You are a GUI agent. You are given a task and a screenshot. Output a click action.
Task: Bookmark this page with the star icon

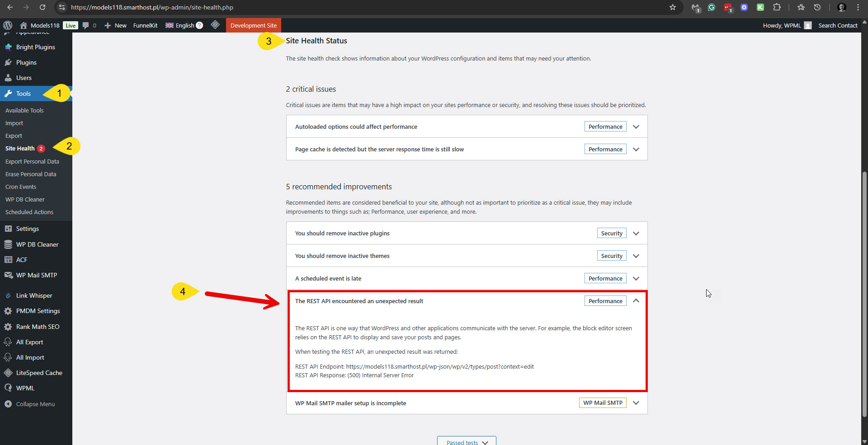pyautogui.click(x=673, y=7)
